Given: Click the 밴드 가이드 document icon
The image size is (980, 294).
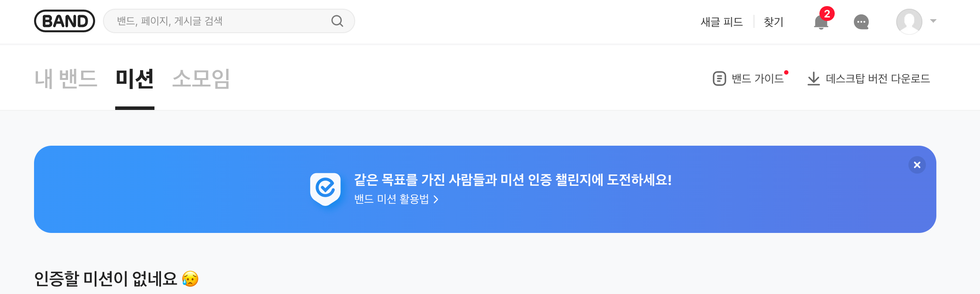Looking at the screenshot, I should tap(719, 79).
